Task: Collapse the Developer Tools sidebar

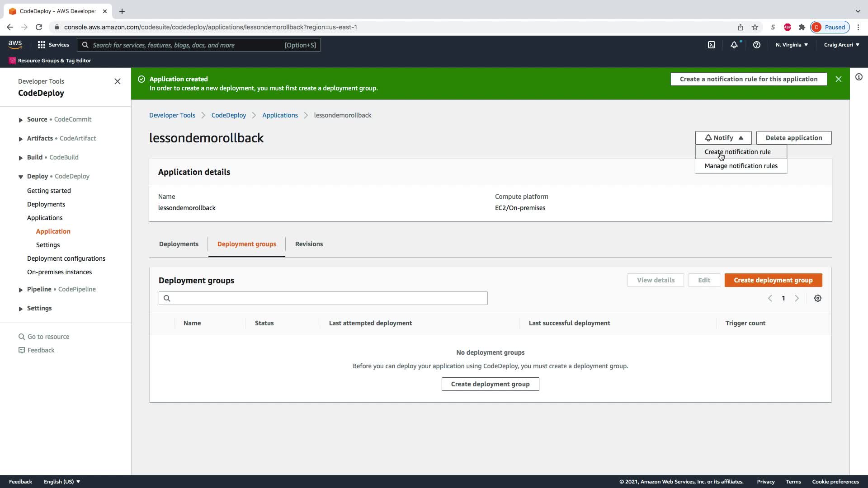Action: pos(118,81)
